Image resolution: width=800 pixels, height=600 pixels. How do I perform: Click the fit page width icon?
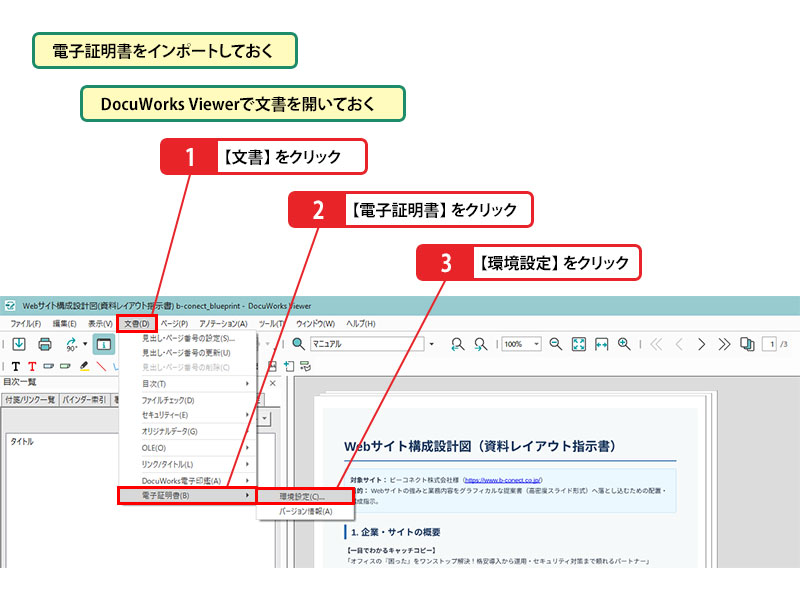(601, 344)
